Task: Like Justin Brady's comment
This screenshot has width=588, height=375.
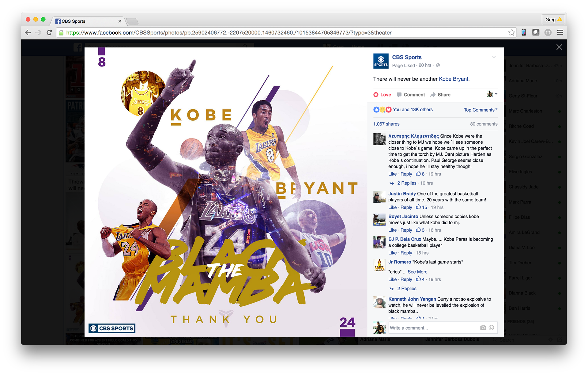Action: pyautogui.click(x=392, y=207)
